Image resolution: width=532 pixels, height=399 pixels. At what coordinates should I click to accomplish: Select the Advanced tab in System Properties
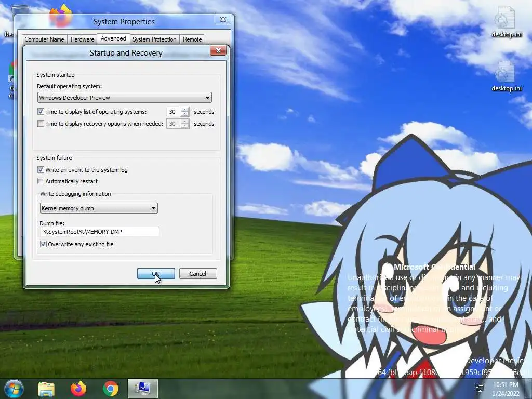coord(113,38)
